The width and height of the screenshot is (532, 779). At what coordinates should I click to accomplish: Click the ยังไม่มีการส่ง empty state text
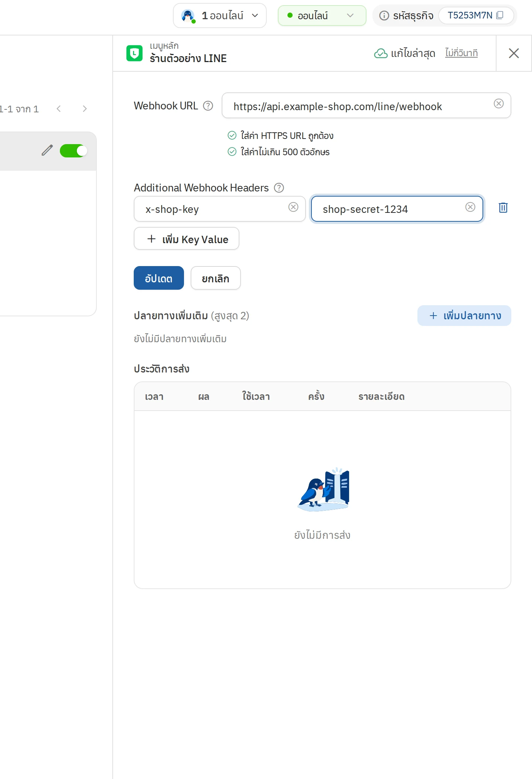[322, 535]
